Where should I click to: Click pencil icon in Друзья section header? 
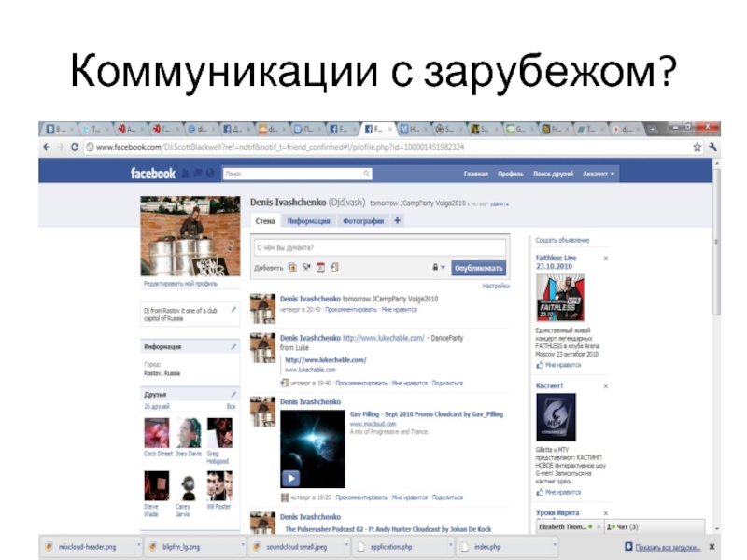point(233,394)
